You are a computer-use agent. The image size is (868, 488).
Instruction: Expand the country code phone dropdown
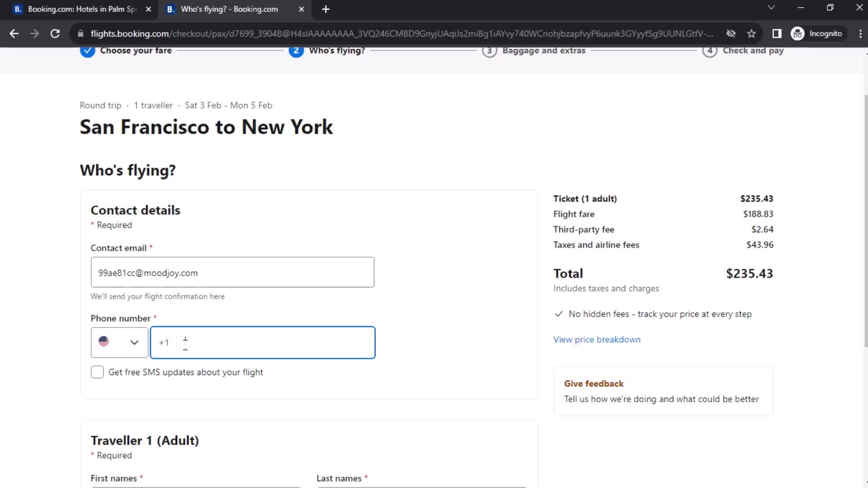(118, 342)
